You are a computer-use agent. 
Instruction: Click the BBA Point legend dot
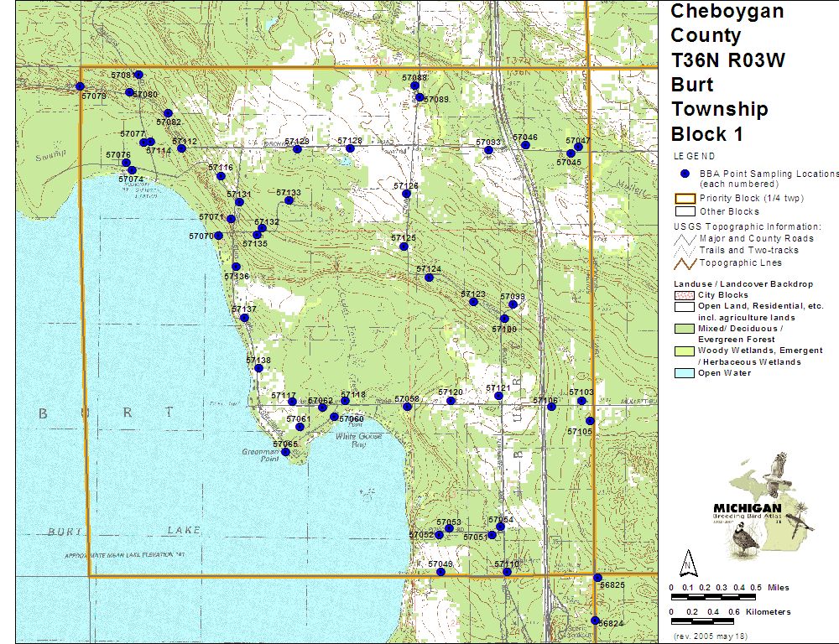coord(685,174)
